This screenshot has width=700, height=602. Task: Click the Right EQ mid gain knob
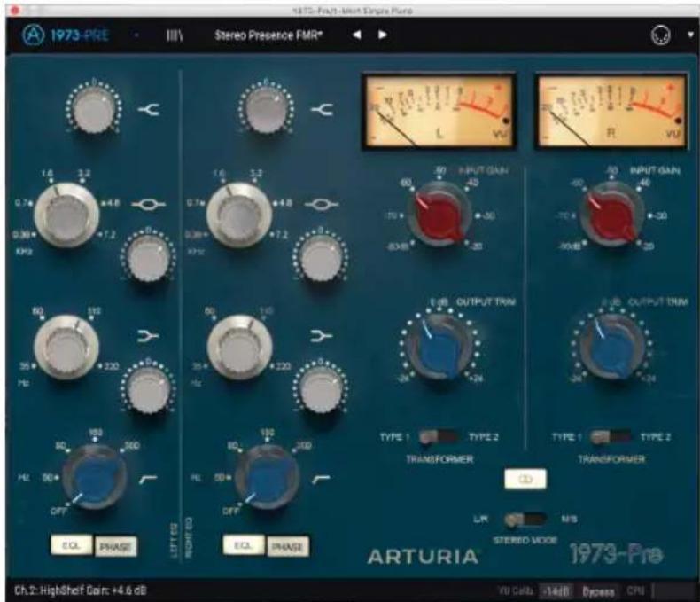321,258
